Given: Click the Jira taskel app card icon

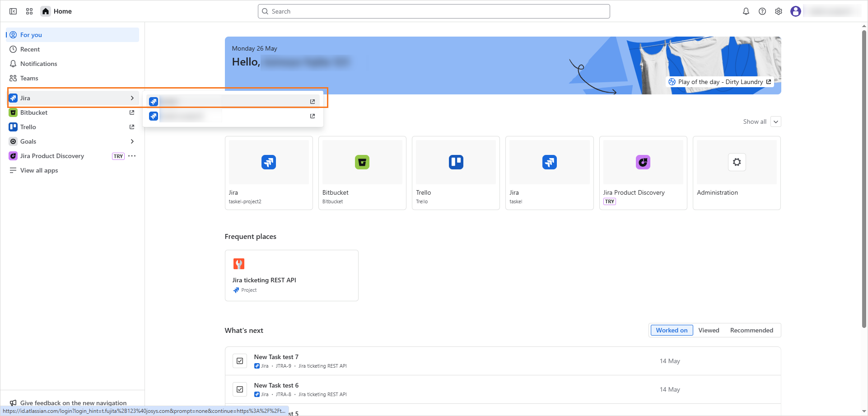Looking at the screenshot, I should tap(550, 162).
